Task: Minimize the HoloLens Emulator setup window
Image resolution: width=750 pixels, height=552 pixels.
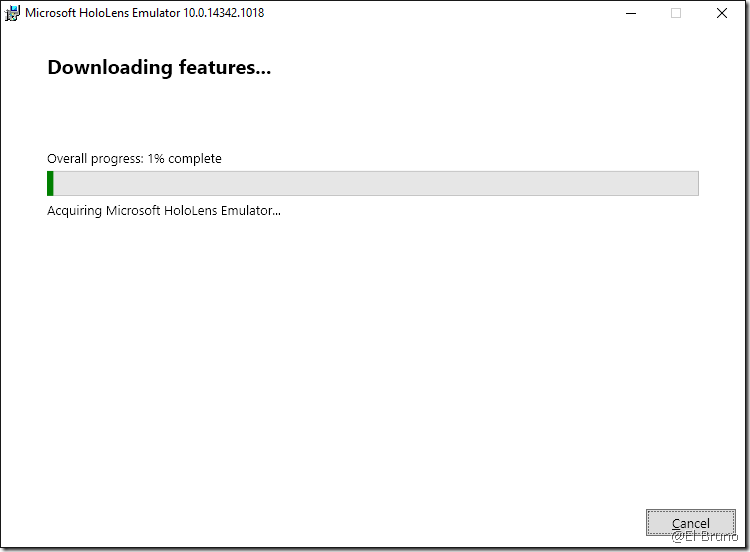Action: point(630,14)
